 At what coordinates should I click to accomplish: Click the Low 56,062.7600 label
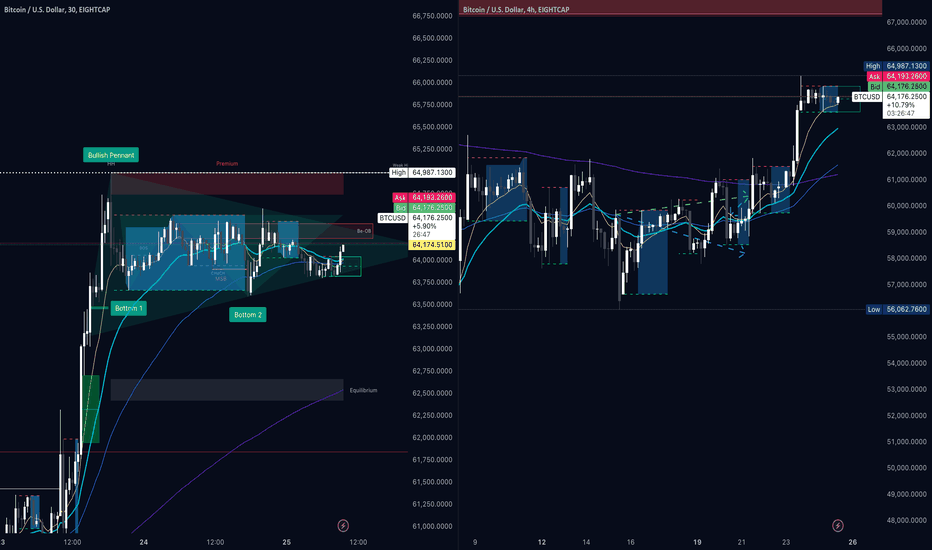(897, 309)
